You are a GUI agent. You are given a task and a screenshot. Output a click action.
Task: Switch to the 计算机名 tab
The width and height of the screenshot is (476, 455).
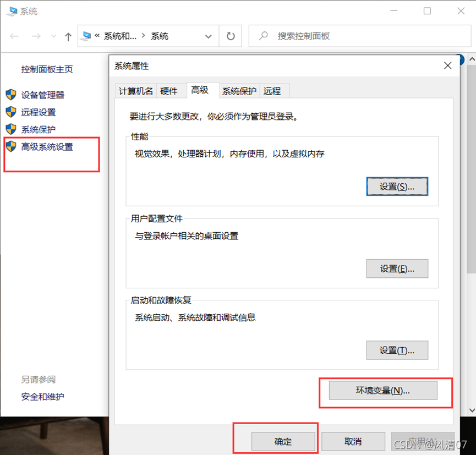pyautogui.click(x=135, y=91)
